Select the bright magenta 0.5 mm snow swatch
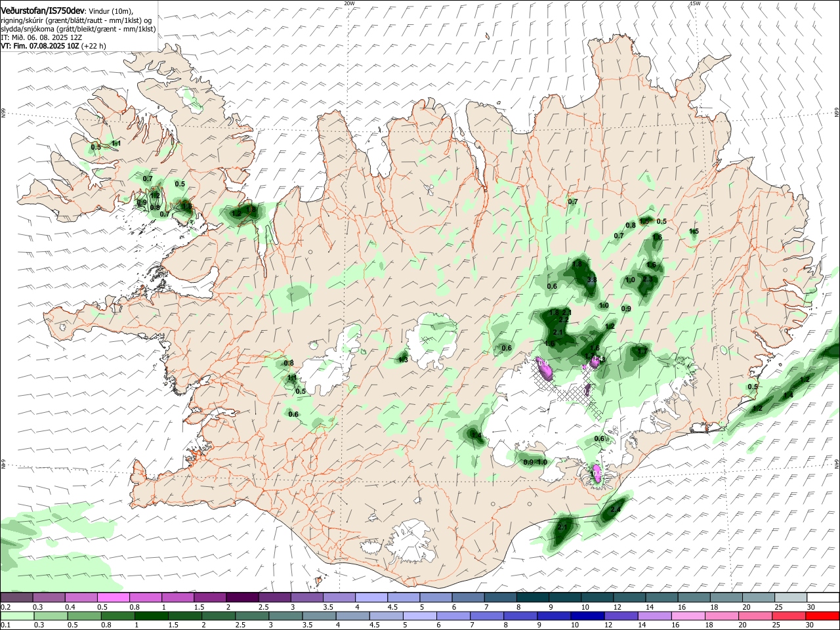Screen dimensions: 840x630 point(114,597)
